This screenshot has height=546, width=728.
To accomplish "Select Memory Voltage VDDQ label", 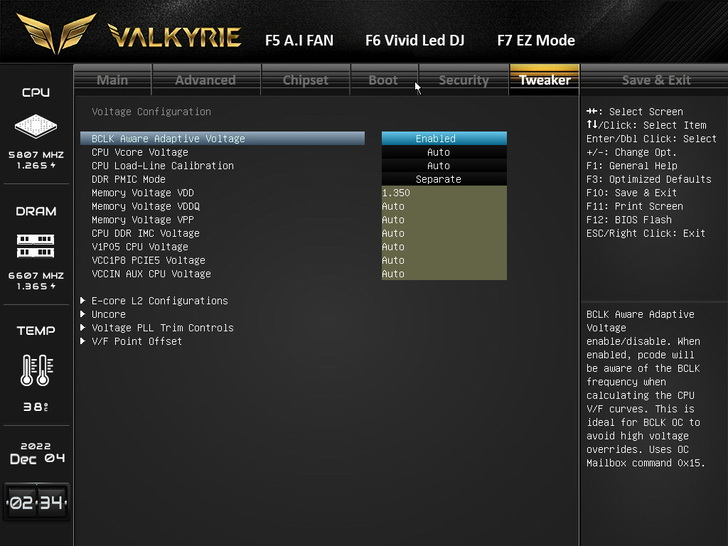I will [145, 206].
